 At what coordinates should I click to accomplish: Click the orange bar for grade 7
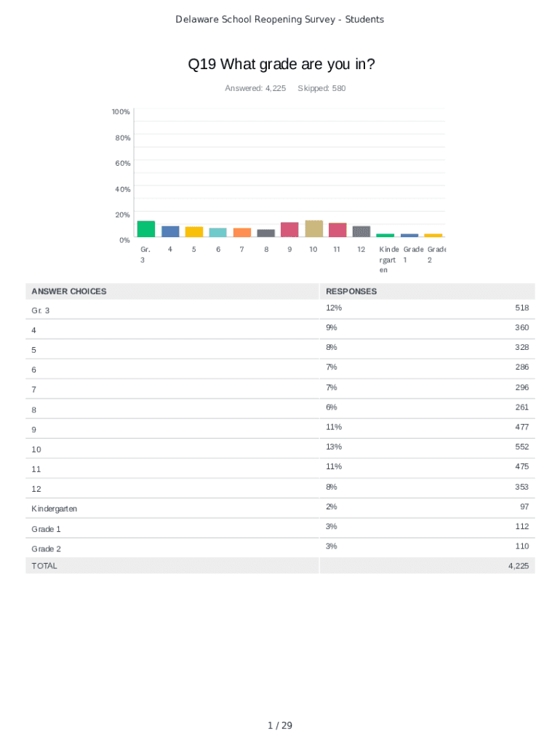[242, 232]
